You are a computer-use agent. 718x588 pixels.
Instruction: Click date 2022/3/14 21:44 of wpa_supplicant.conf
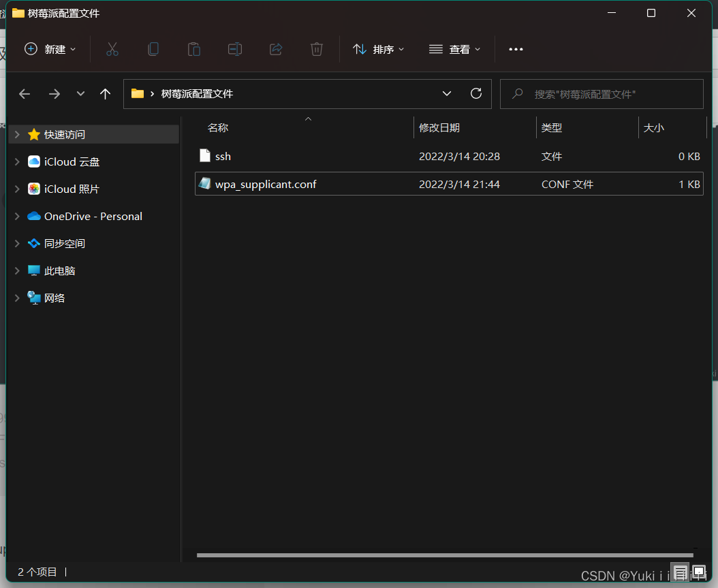click(459, 184)
